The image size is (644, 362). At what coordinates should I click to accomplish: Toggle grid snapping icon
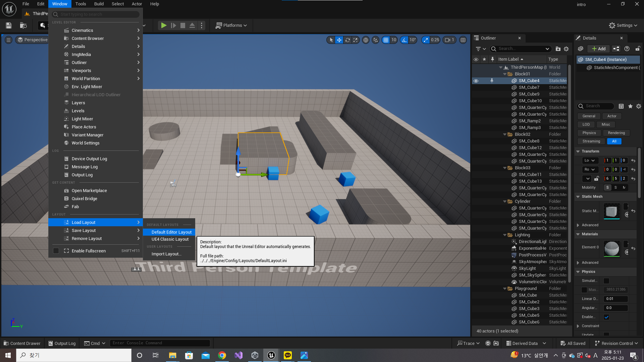pos(386,40)
